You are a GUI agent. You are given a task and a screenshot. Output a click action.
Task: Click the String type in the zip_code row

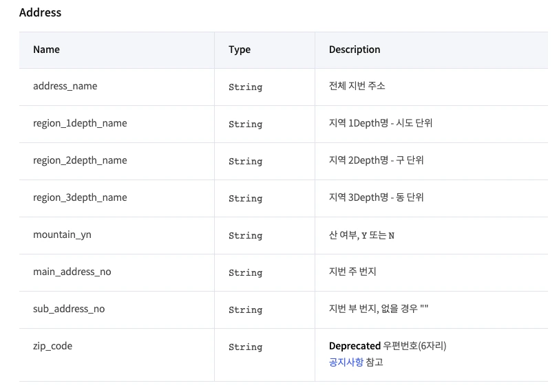pyautogui.click(x=245, y=347)
